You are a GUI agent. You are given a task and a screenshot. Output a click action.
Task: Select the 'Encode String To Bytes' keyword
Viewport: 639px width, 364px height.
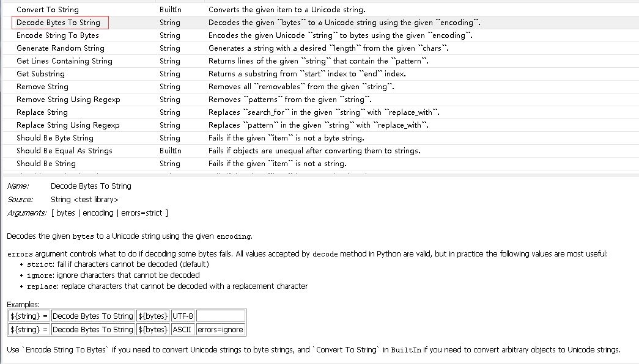tap(57, 35)
